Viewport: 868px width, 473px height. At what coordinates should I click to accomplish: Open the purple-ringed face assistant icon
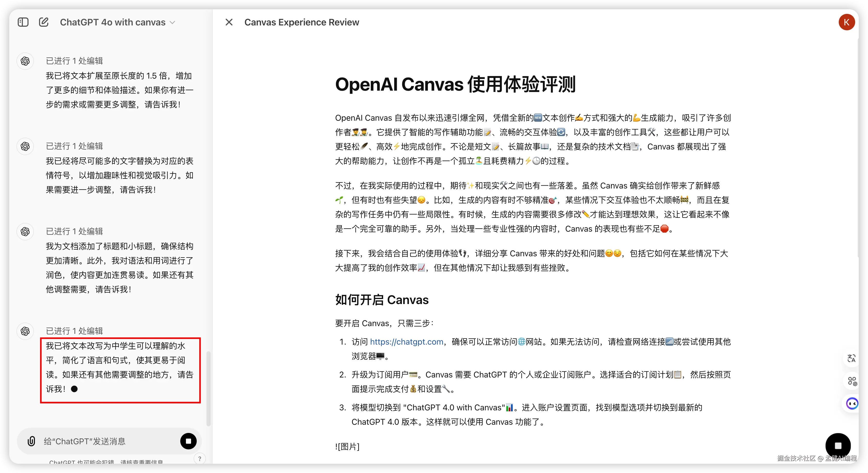pyautogui.click(x=852, y=403)
